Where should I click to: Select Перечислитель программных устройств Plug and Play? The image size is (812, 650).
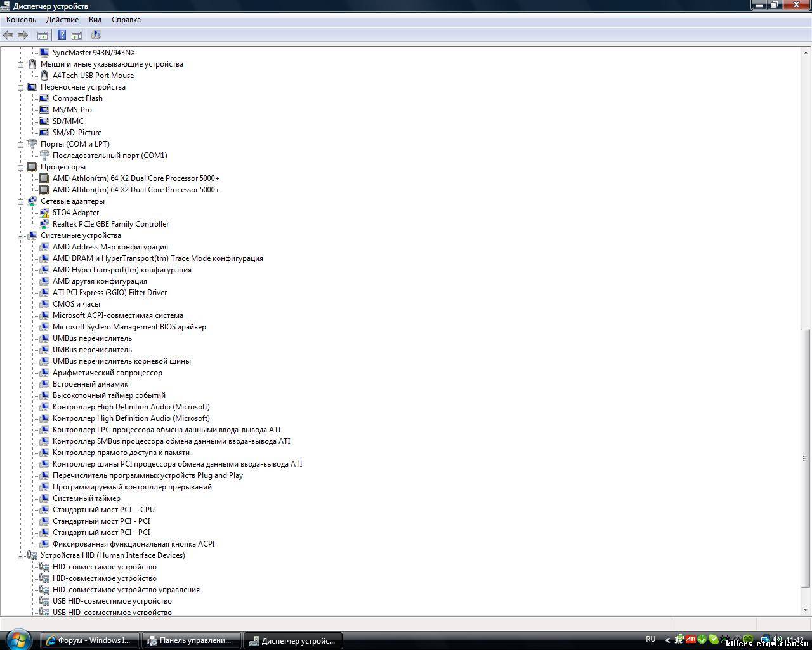(x=148, y=475)
